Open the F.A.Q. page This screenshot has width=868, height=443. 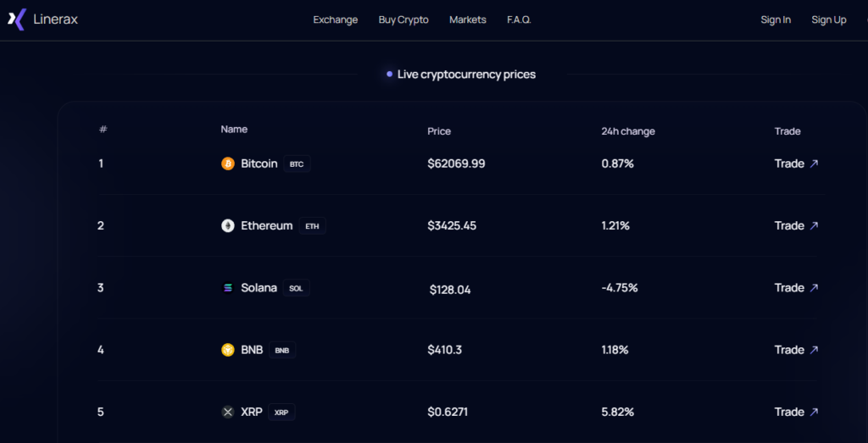coord(519,19)
